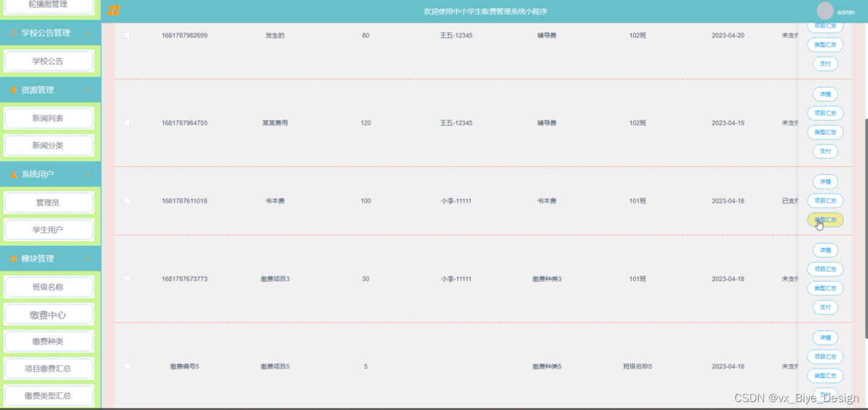Open the admin avatar in the header
Screen dimensions: 868x410
825,11
